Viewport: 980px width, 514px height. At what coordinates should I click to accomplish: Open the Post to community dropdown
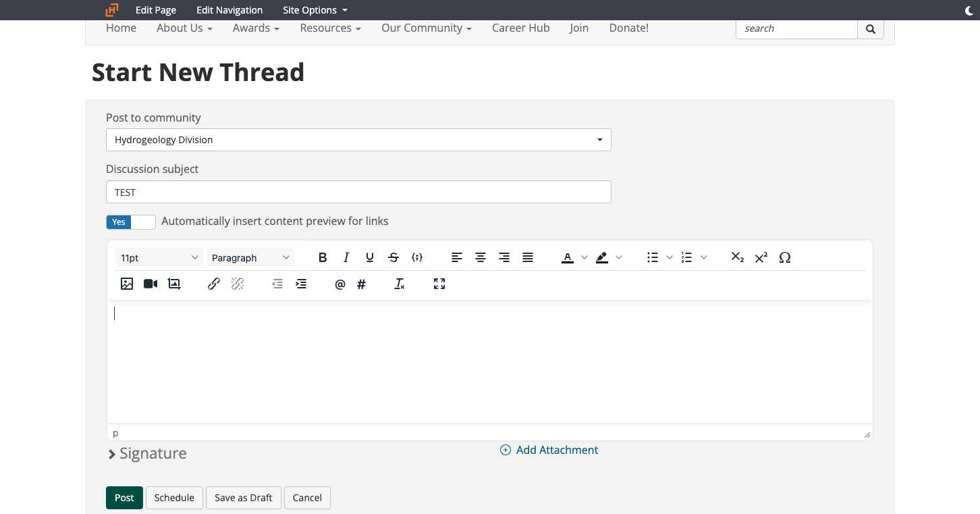pos(358,140)
